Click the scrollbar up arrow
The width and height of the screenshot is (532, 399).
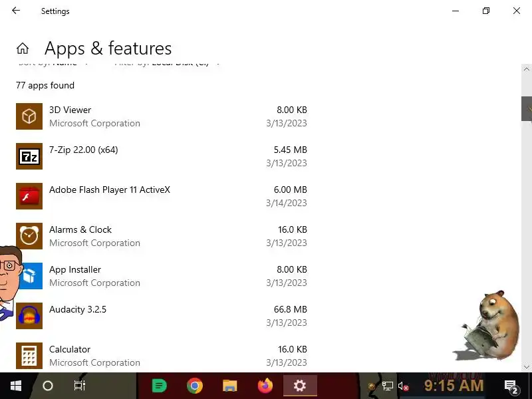point(527,69)
